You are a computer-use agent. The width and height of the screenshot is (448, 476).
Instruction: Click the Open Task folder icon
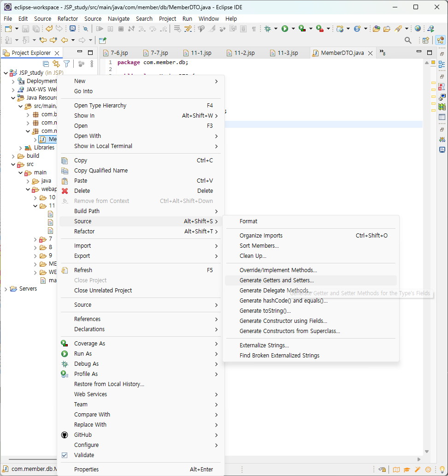[387, 29]
